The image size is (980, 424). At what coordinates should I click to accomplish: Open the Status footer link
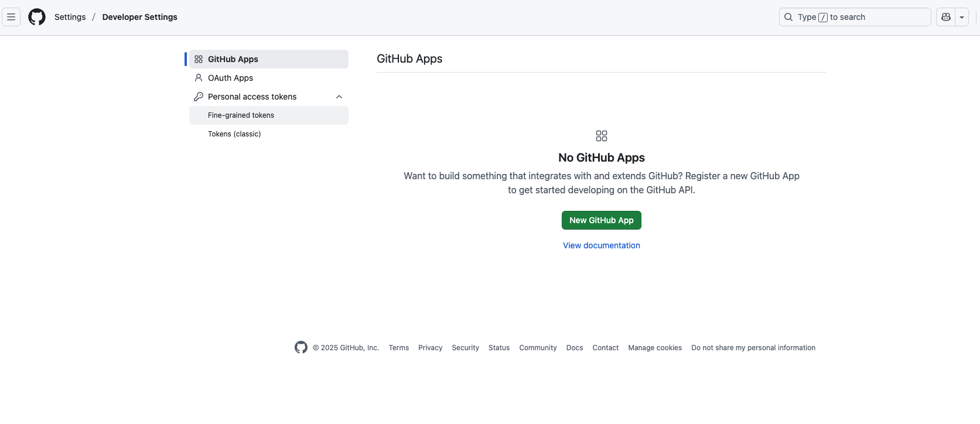[499, 348]
